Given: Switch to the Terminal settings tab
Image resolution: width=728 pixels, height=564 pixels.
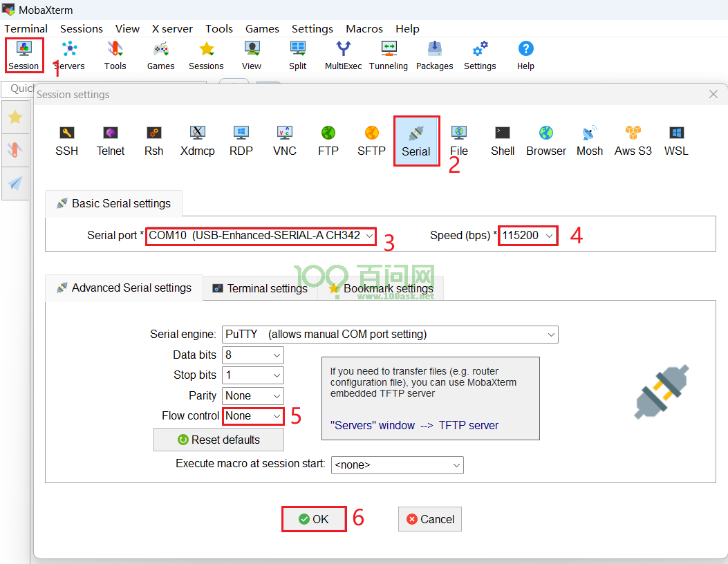Looking at the screenshot, I should 260,288.
